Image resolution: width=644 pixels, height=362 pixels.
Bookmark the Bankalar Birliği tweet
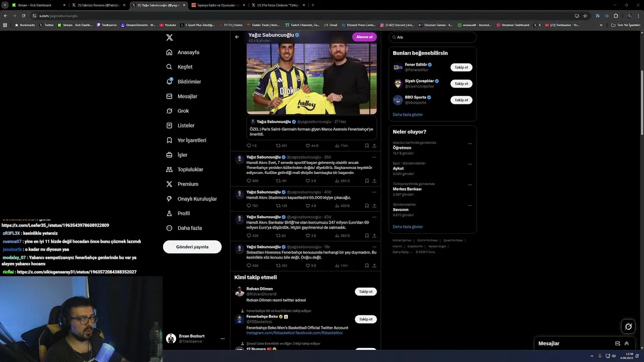coord(367,235)
